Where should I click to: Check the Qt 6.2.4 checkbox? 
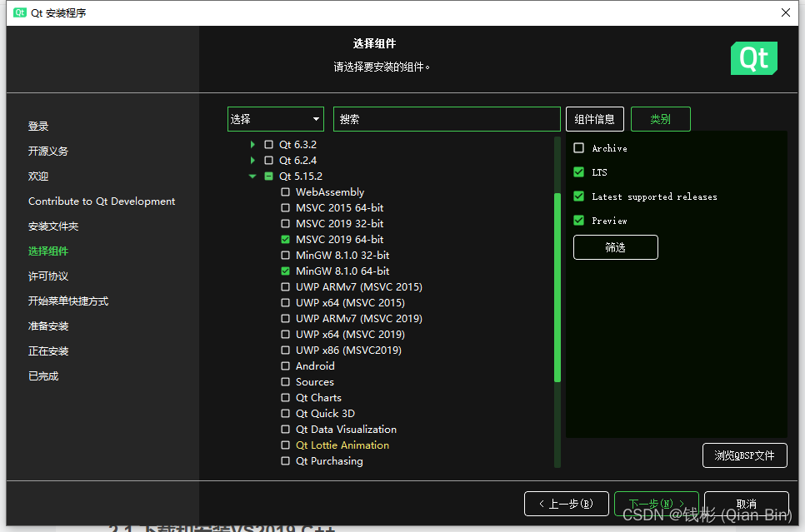point(268,161)
